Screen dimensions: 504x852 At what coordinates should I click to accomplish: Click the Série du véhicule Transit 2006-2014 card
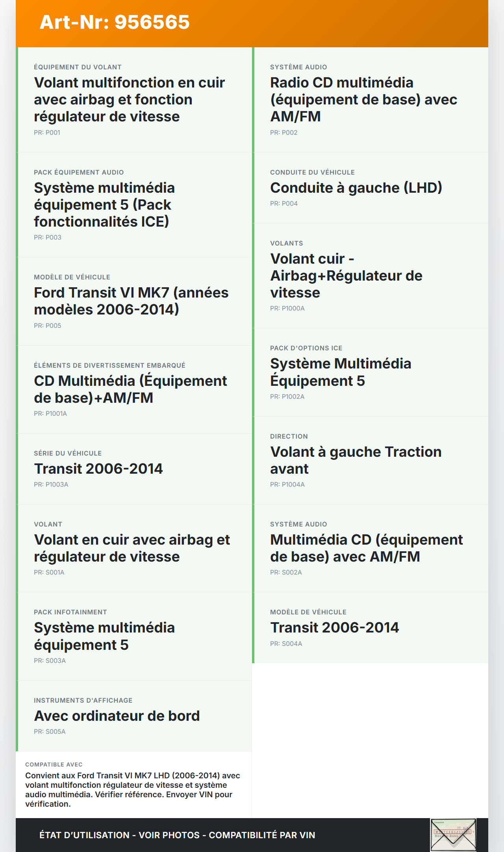tap(134, 469)
